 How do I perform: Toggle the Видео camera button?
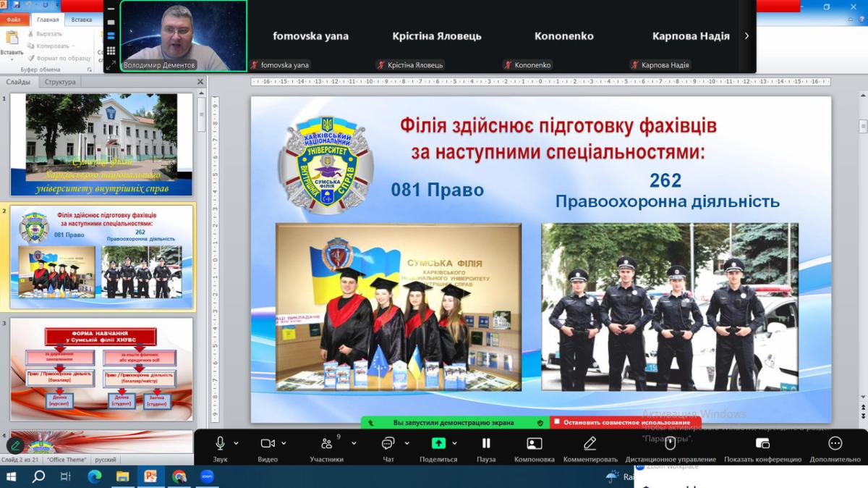tap(268, 443)
